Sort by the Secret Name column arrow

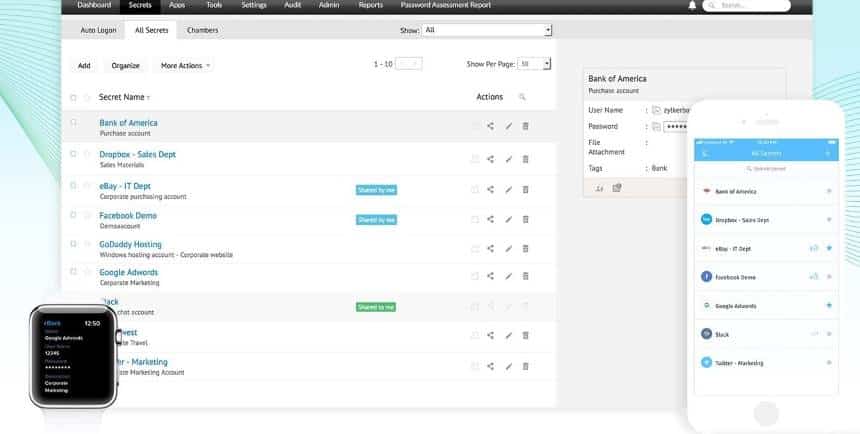click(x=148, y=98)
